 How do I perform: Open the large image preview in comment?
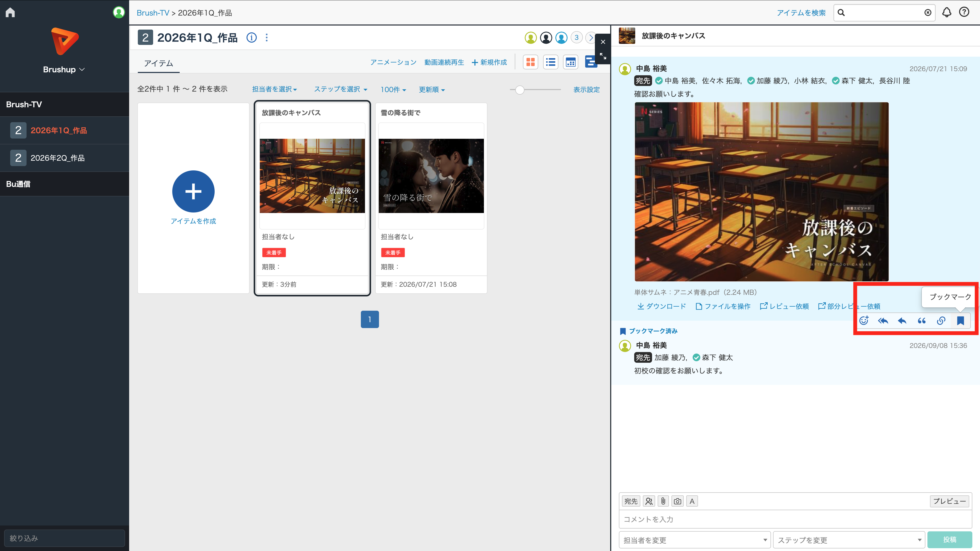[x=762, y=192]
